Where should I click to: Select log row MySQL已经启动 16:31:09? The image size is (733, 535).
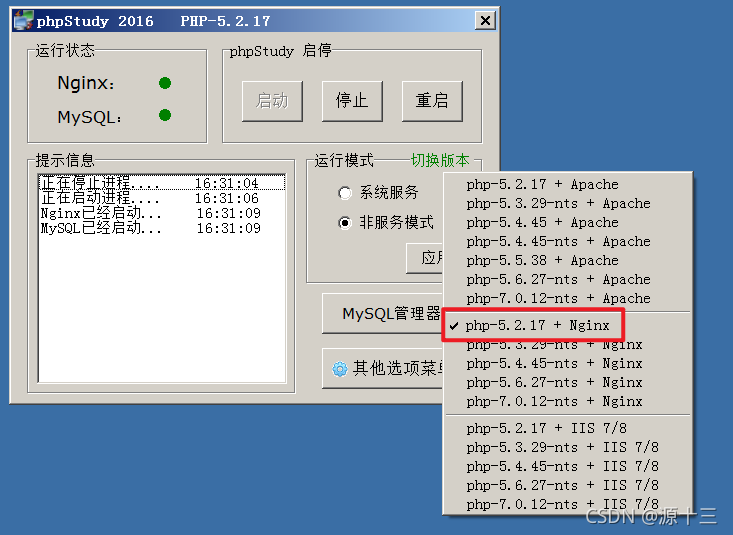(x=162, y=228)
